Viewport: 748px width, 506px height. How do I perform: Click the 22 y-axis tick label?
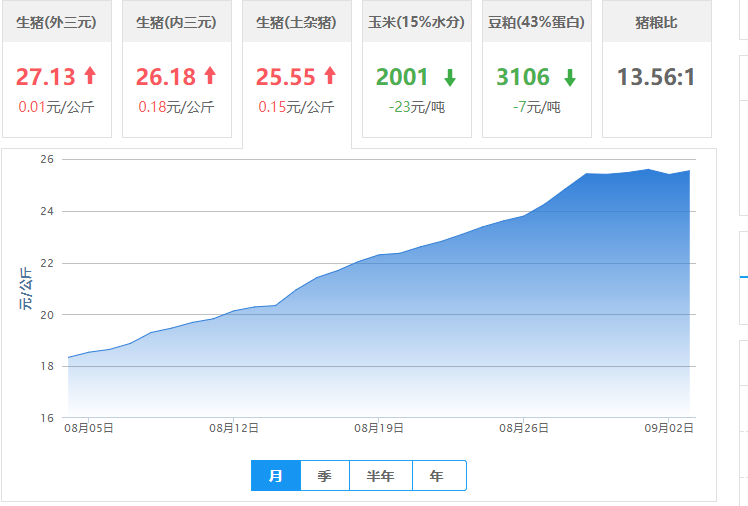coord(47,263)
